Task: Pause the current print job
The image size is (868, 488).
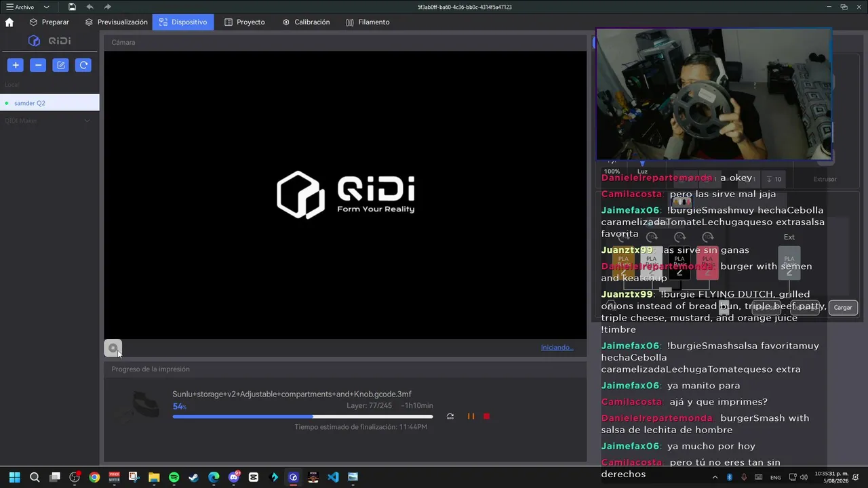Action: pyautogui.click(x=471, y=416)
